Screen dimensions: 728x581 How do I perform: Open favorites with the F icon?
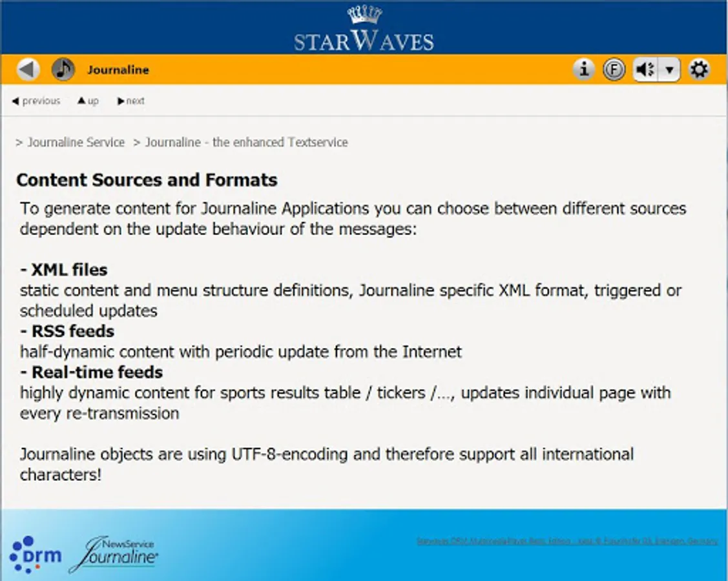coord(614,70)
